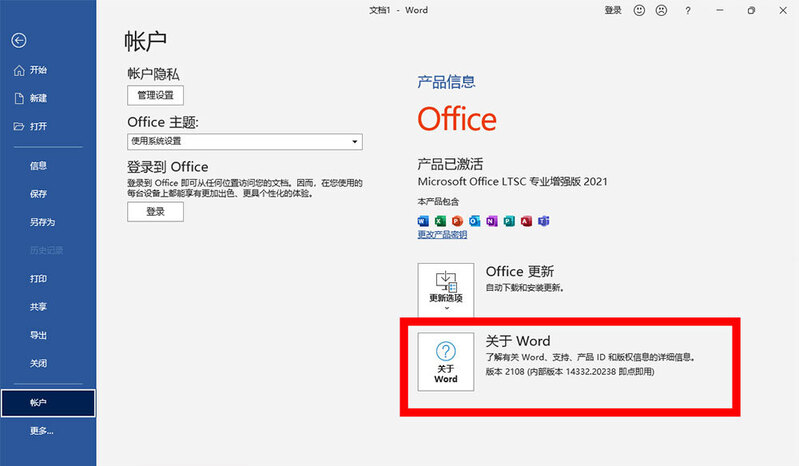Click the smiley face feedback icon
The image size is (799, 466).
[640, 10]
